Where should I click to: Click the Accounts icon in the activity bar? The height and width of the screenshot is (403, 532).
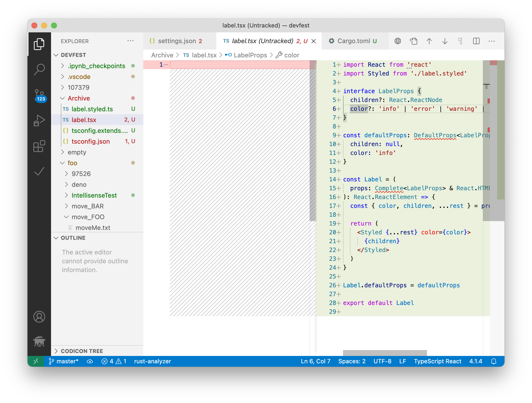39,317
